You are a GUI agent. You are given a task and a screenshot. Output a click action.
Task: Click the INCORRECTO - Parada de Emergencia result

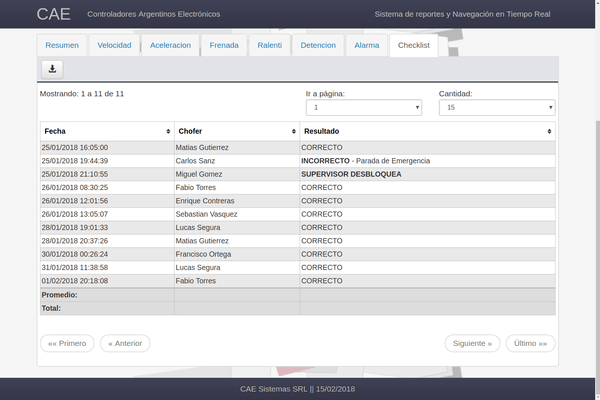(365, 161)
